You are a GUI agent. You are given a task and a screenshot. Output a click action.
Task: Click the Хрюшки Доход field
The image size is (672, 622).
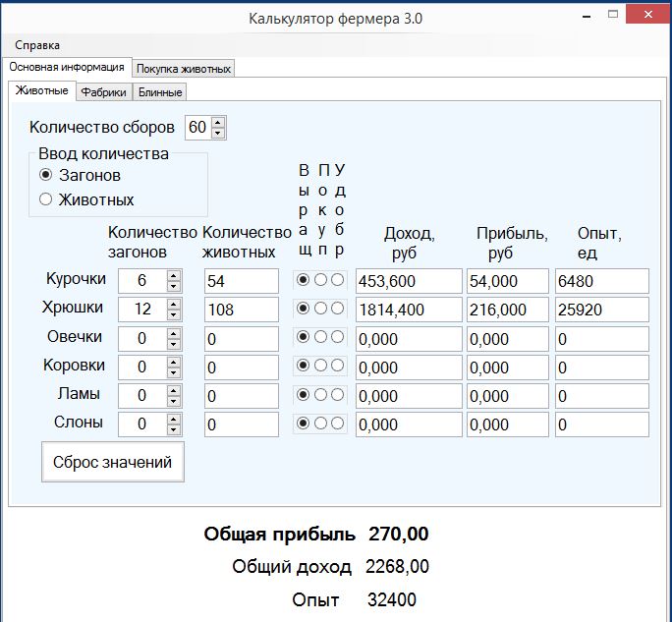point(408,310)
